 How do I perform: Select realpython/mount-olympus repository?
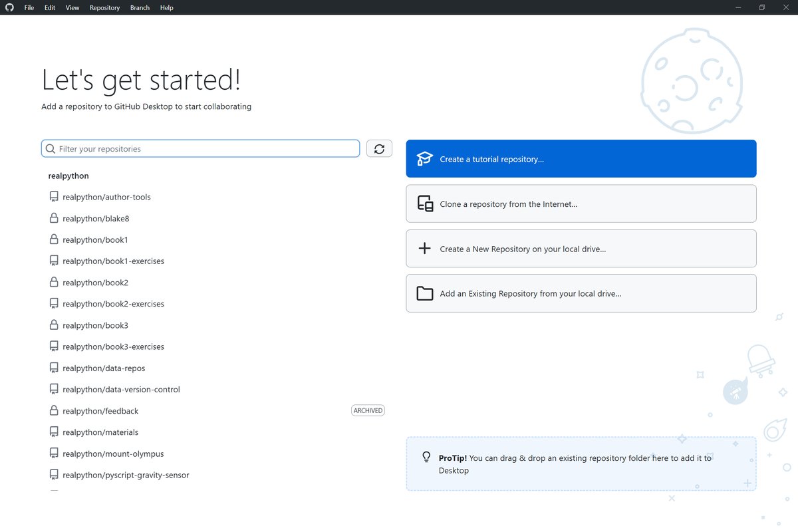[217, 454]
